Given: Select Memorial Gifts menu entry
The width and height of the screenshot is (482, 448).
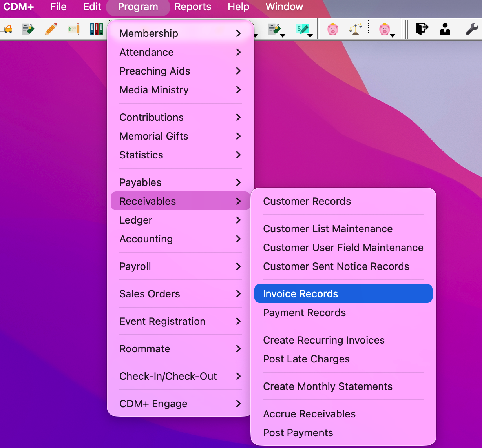Looking at the screenshot, I should (x=181, y=136).
